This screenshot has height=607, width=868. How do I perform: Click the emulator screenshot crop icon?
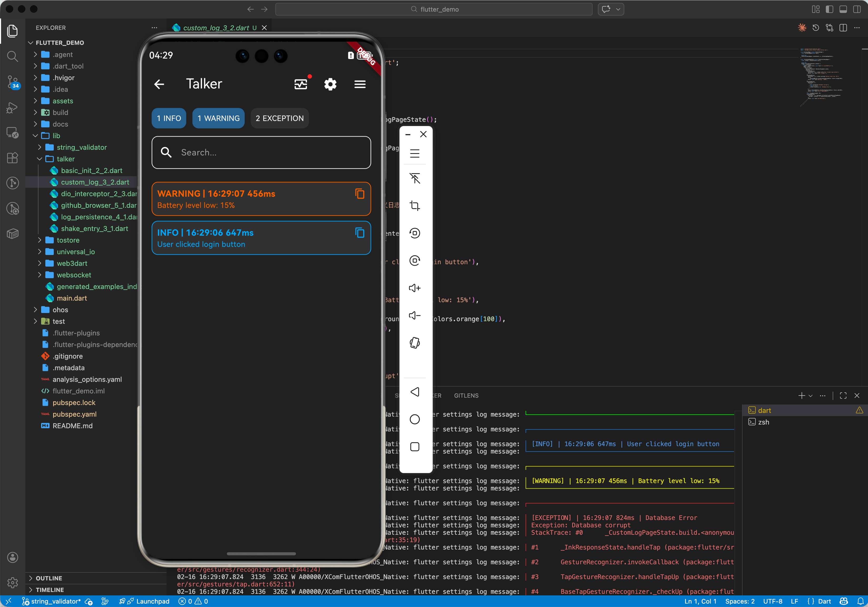pyautogui.click(x=415, y=206)
